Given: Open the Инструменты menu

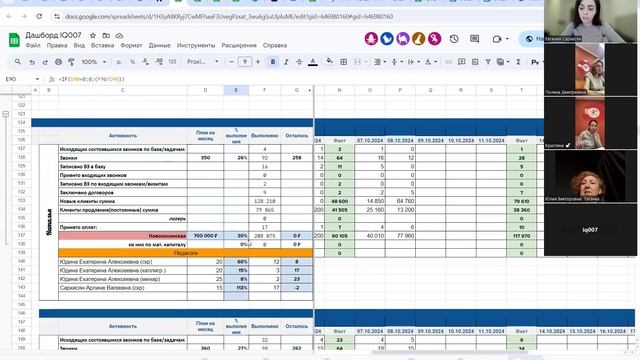Looking at the screenshot, I should pyautogui.click(x=196, y=45).
